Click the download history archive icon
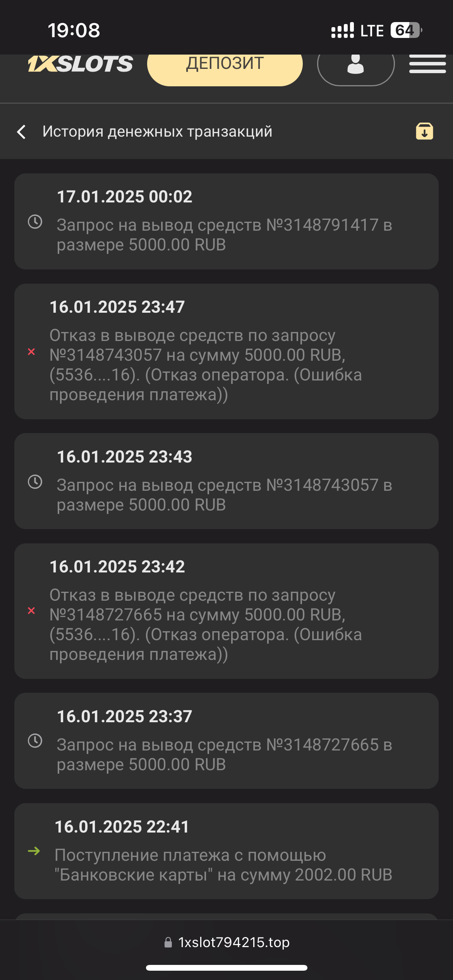This screenshot has width=453, height=980. tap(424, 131)
